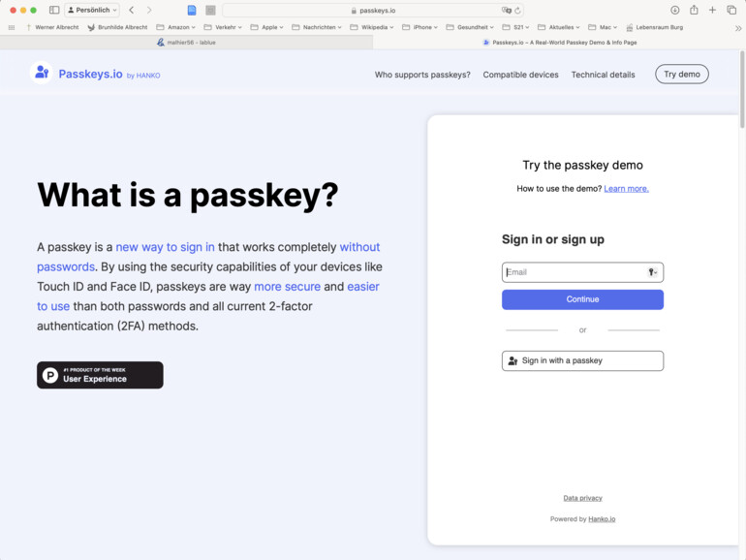Click the 'Sign in with a passkey' button
746x560 pixels.
[x=582, y=360]
